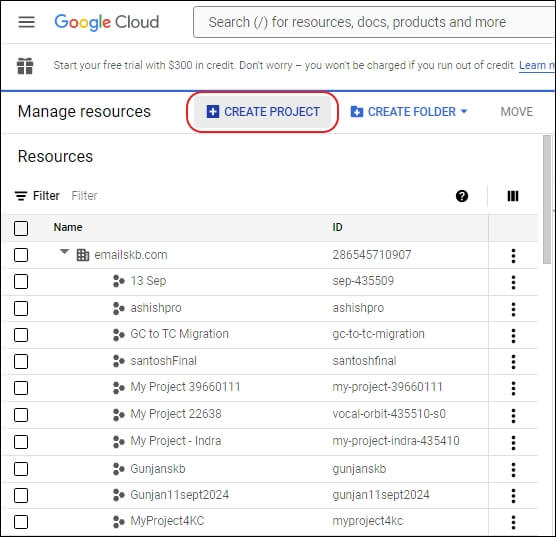
Task: Focus the top search bar field
Action: [x=374, y=22]
